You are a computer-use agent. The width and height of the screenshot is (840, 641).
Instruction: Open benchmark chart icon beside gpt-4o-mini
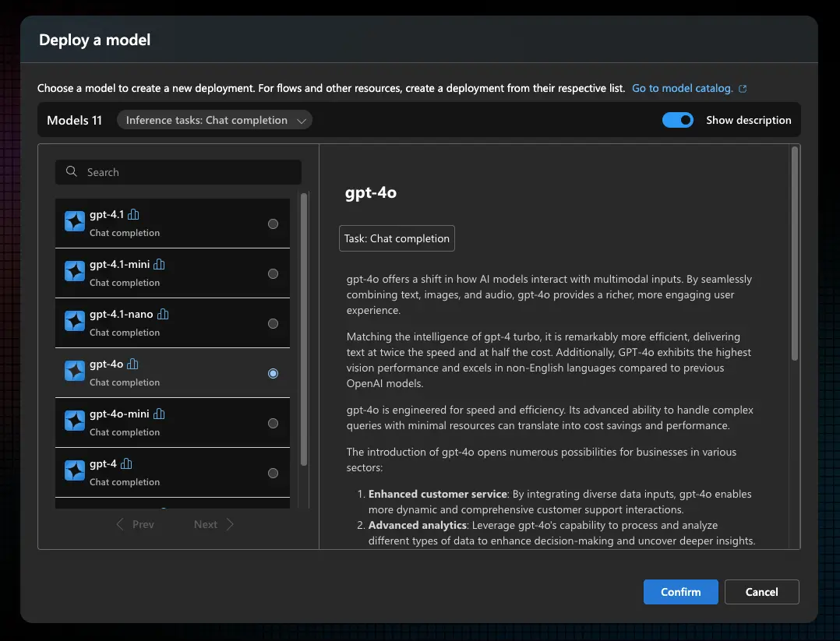click(159, 414)
